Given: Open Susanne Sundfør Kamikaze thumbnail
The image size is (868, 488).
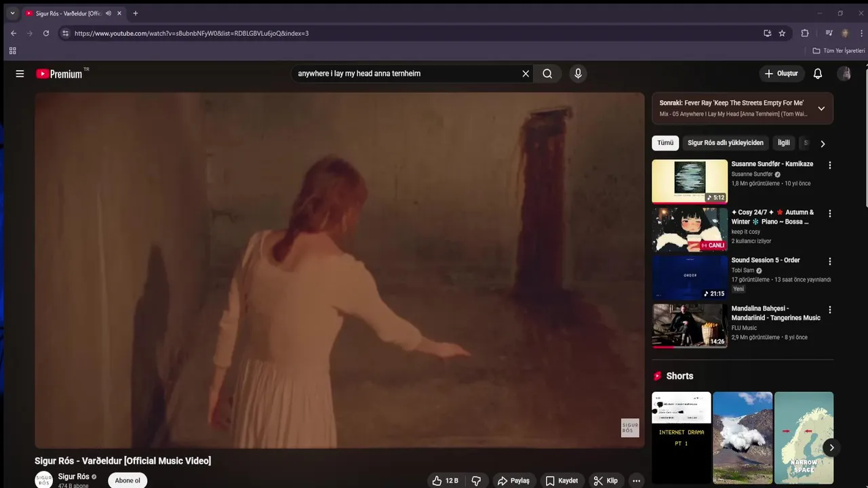Looking at the screenshot, I should 690,182.
